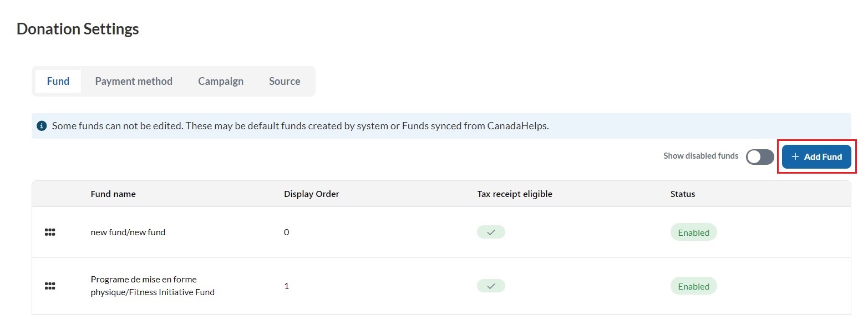868x329 pixels.
Task: Open the Payment method tab
Action: point(134,81)
